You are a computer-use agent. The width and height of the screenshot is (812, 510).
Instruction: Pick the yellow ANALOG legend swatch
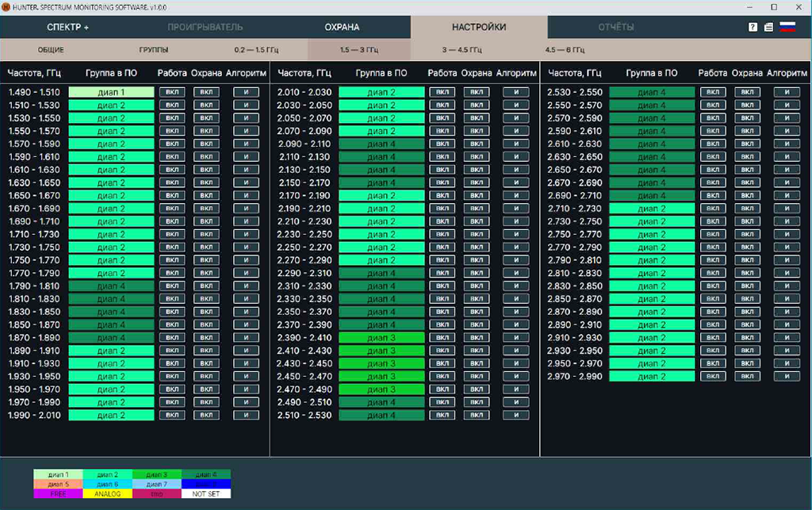107,494
